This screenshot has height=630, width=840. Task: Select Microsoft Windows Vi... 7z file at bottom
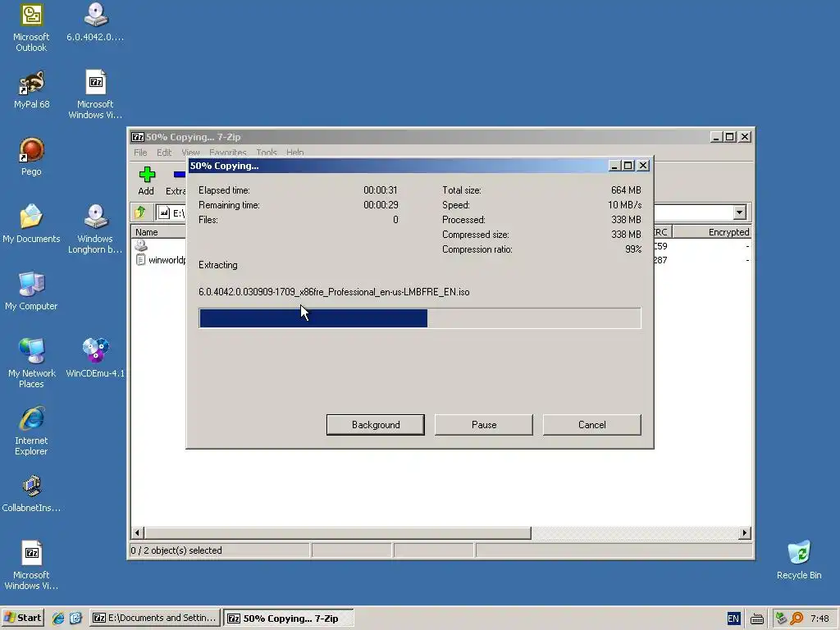tap(31, 565)
